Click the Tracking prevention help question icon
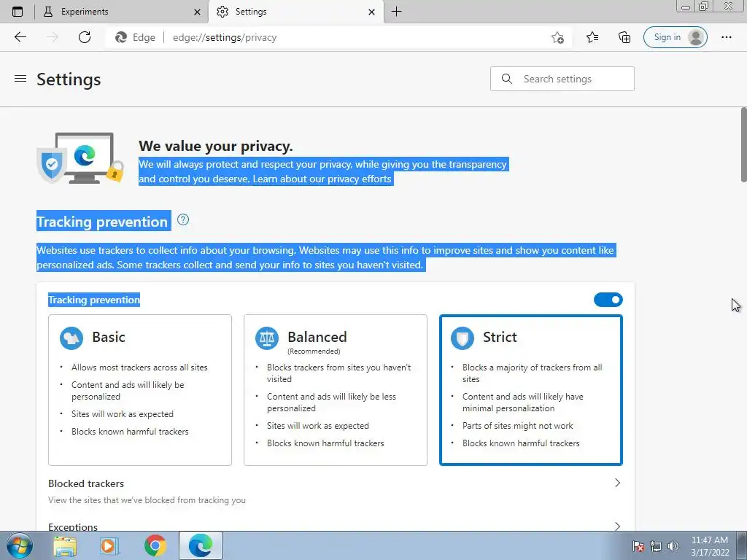The image size is (747, 560). [183, 219]
